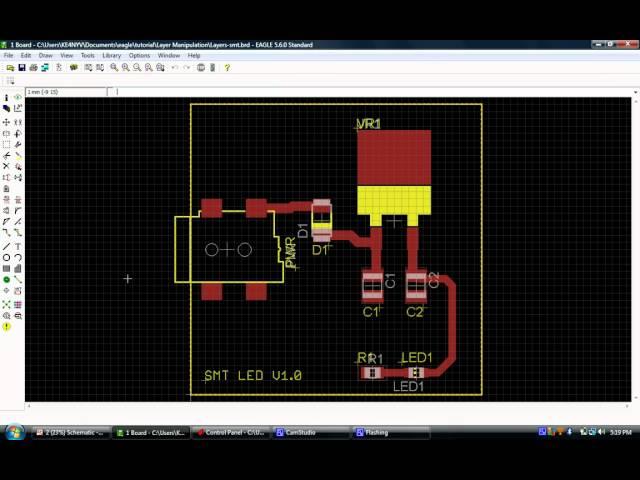Click the coordinate display '1 mm' field
The width and height of the screenshot is (640, 480).
pyautogui.click(x=66, y=92)
